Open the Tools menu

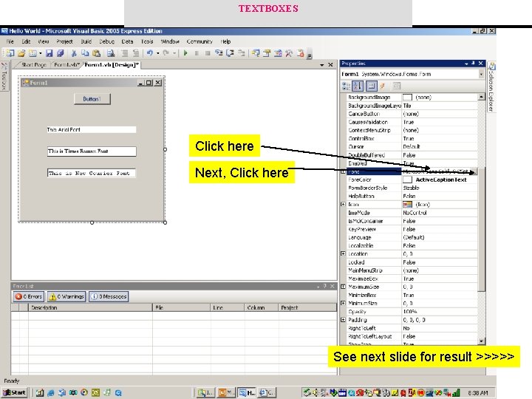click(x=147, y=41)
